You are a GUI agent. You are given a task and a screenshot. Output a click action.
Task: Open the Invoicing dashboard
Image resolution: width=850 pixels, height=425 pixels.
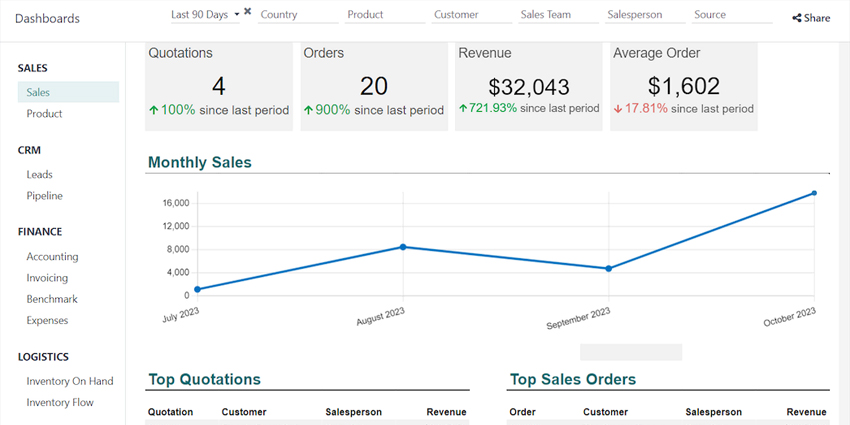[x=47, y=278]
